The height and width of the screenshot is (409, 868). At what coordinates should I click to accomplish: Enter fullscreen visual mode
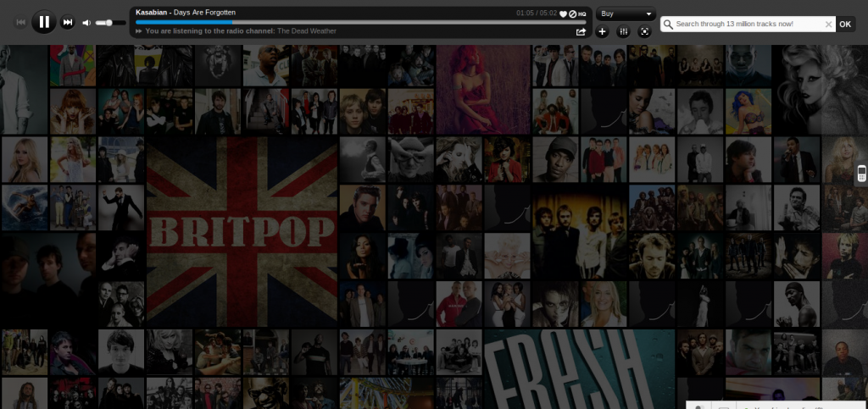[x=644, y=32]
